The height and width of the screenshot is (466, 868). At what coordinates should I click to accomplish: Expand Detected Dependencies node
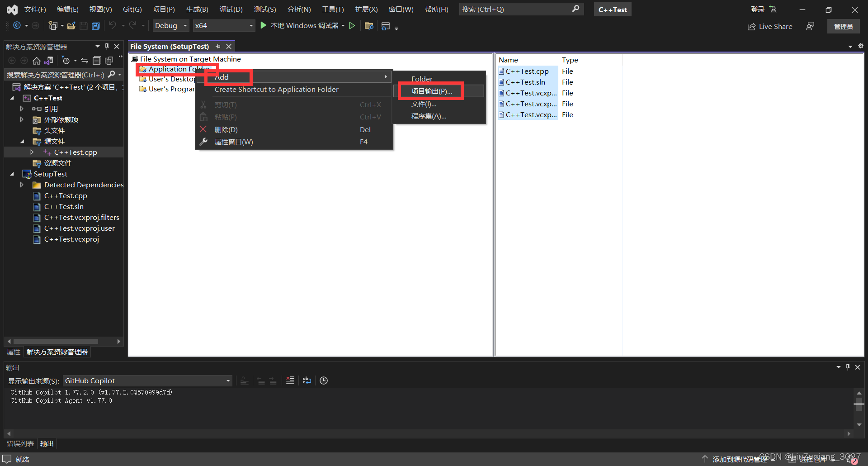point(22,185)
